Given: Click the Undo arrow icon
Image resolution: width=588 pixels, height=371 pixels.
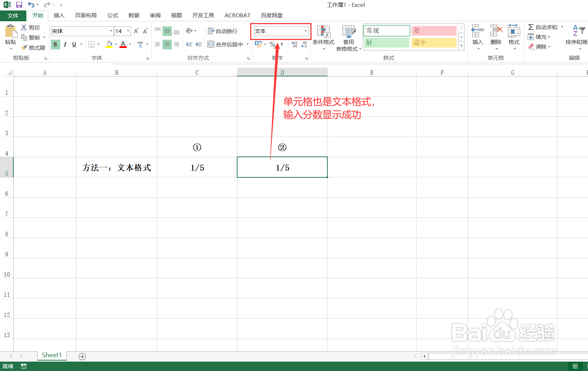Looking at the screenshot, I should [x=31, y=5].
